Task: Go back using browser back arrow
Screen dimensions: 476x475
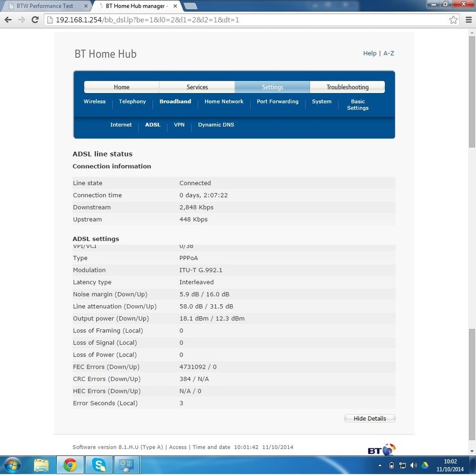Action: (8, 20)
